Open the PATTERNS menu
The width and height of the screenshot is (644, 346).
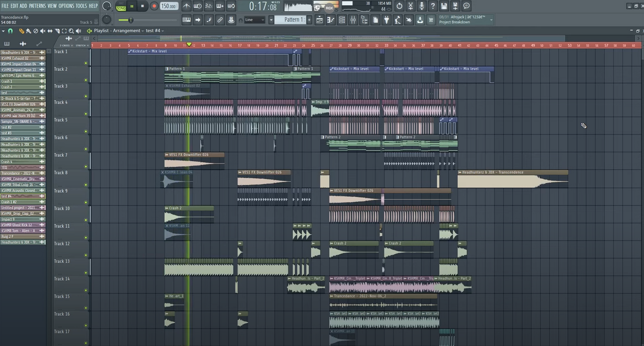(x=37, y=6)
